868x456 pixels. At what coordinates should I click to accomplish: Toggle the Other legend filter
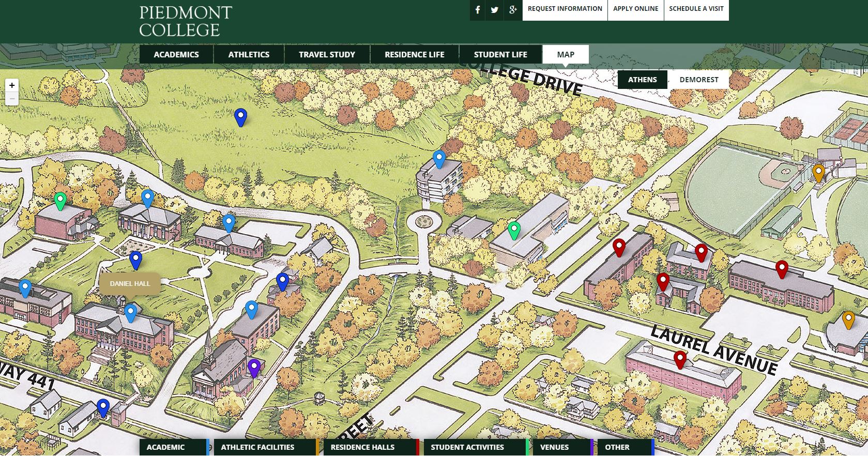pos(626,447)
